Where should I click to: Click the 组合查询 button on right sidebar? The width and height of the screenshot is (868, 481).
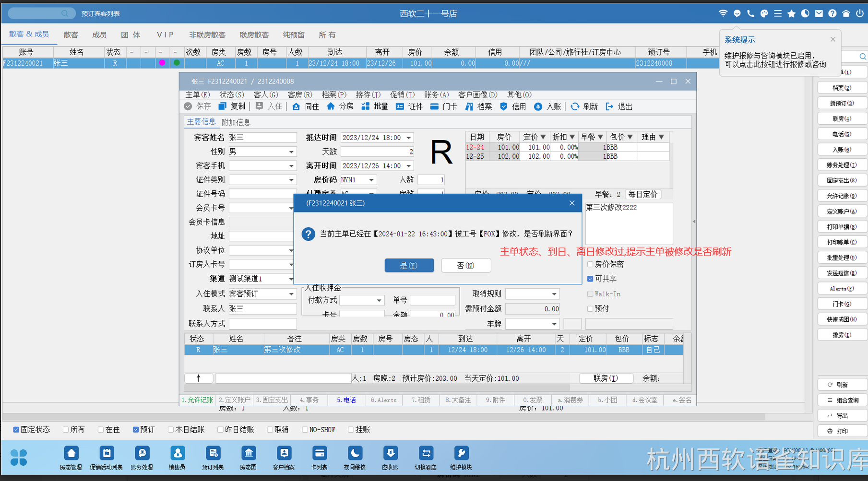tap(843, 400)
